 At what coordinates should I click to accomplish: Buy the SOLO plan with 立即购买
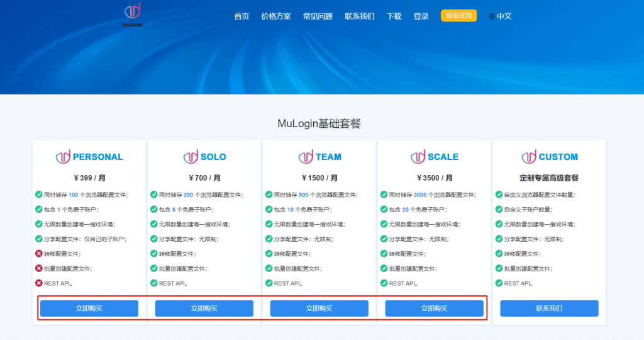click(x=204, y=309)
